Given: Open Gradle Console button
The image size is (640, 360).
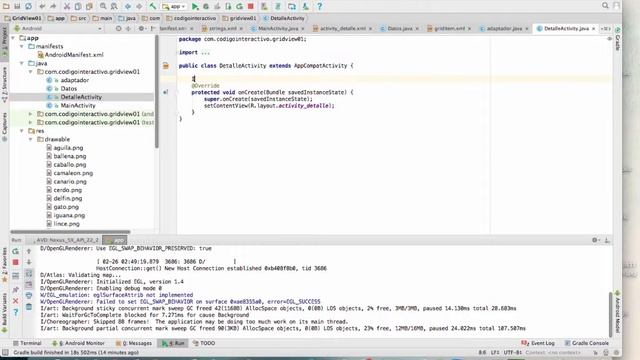Looking at the screenshot, I should click(587, 343).
